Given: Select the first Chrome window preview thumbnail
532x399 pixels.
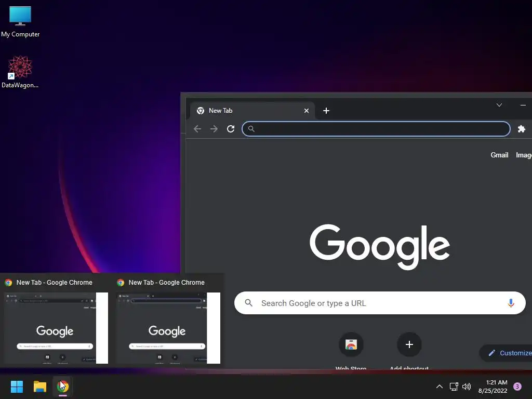Looking at the screenshot, I should 56,328.
